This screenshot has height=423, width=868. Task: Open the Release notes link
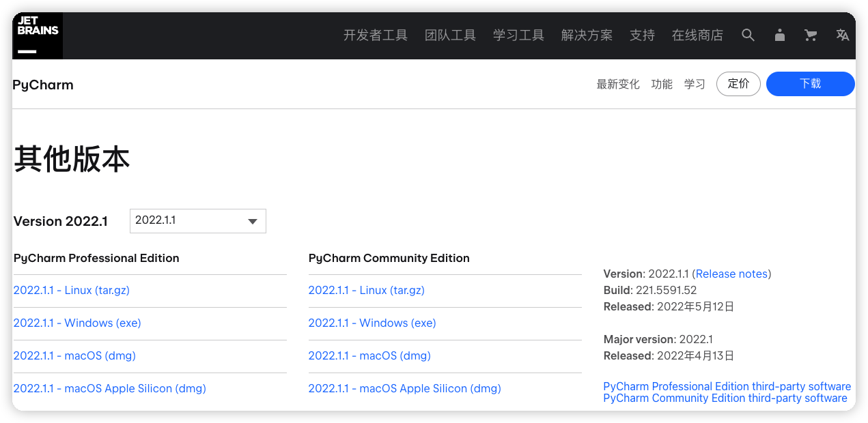click(731, 274)
